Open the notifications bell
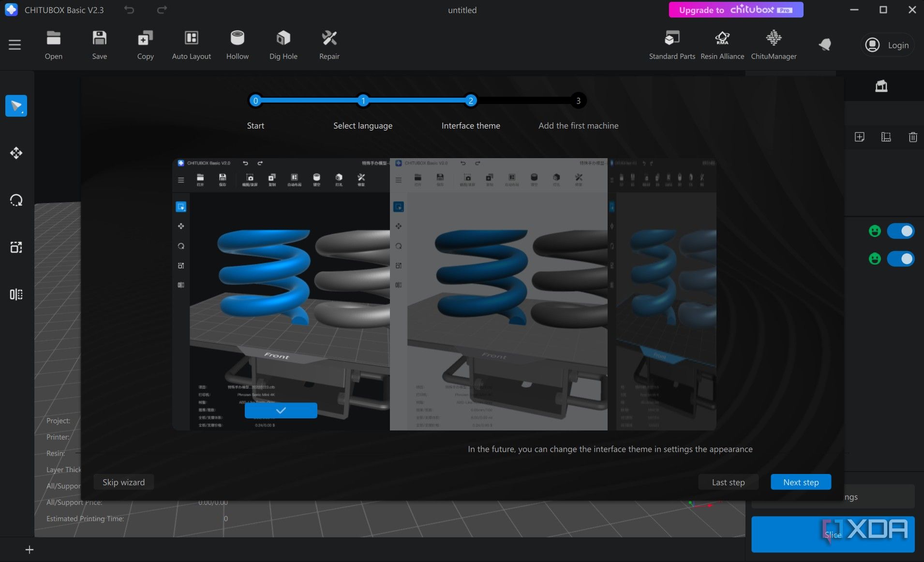 825,45
